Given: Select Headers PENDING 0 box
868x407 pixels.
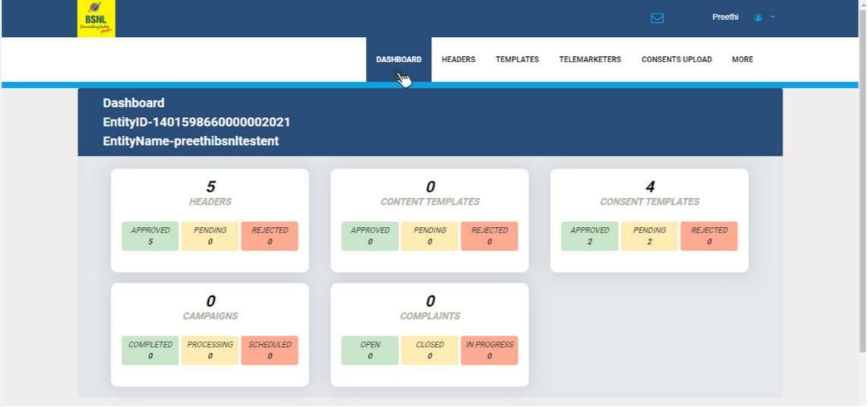Looking at the screenshot, I should [210, 236].
